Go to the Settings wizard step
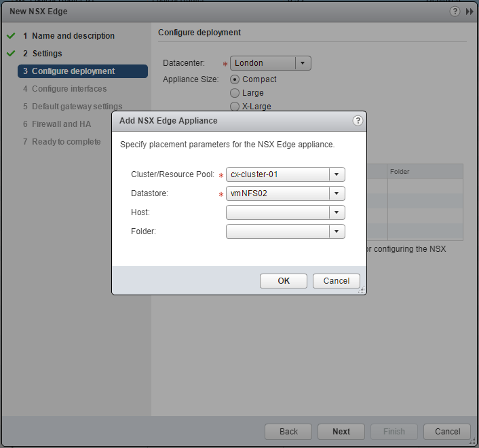This screenshot has height=448, width=479. pyautogui.click(x=47, y=54)
